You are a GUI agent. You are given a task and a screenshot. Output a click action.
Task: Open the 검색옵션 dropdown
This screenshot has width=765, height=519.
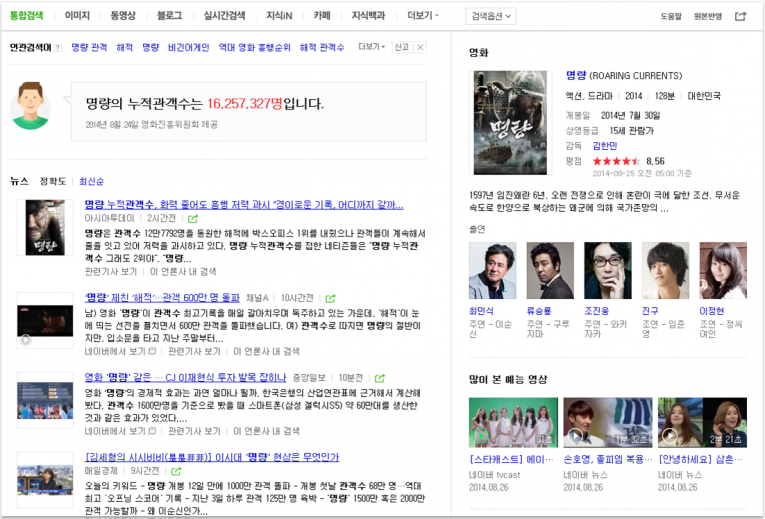coord(491,16)
